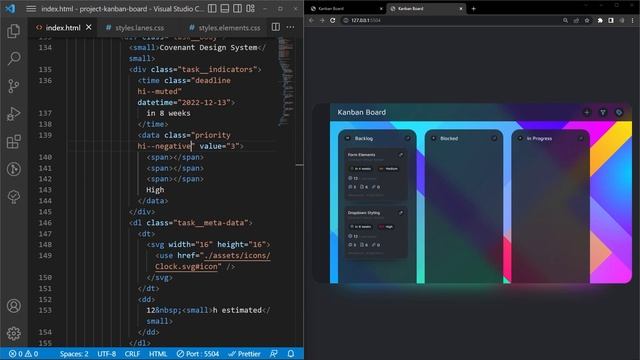The width and height of the screenshot is (640, 360).
Task: Change line endings via CRLF
Action: [x=132, y=354]
